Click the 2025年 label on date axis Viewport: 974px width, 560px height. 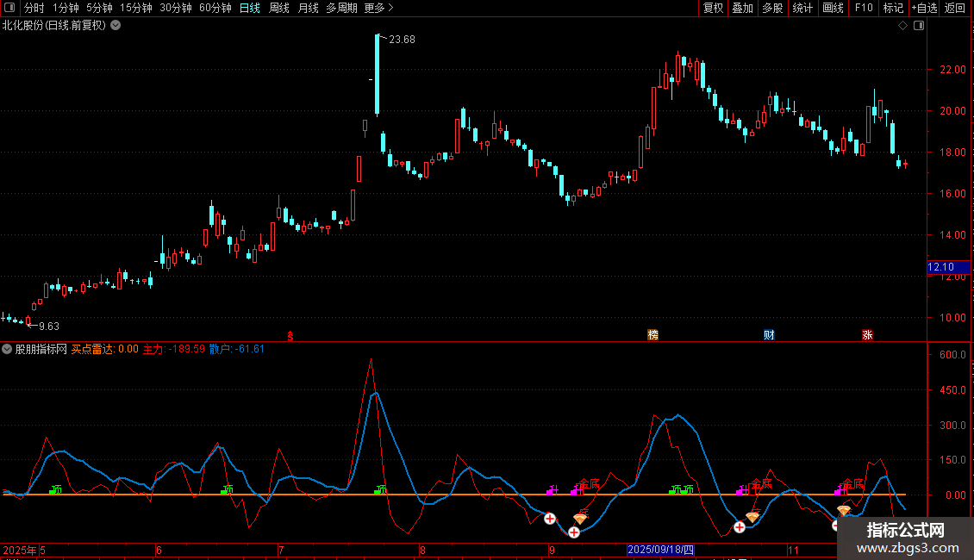[20, 550]
